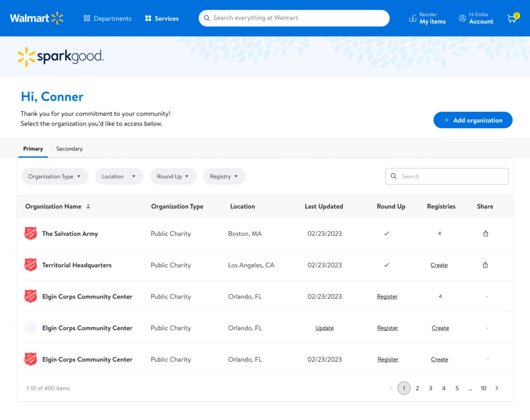Open the Hi Emilia Account menu
The height and width of the screenshot is (420, 530).
click(476, 19)
